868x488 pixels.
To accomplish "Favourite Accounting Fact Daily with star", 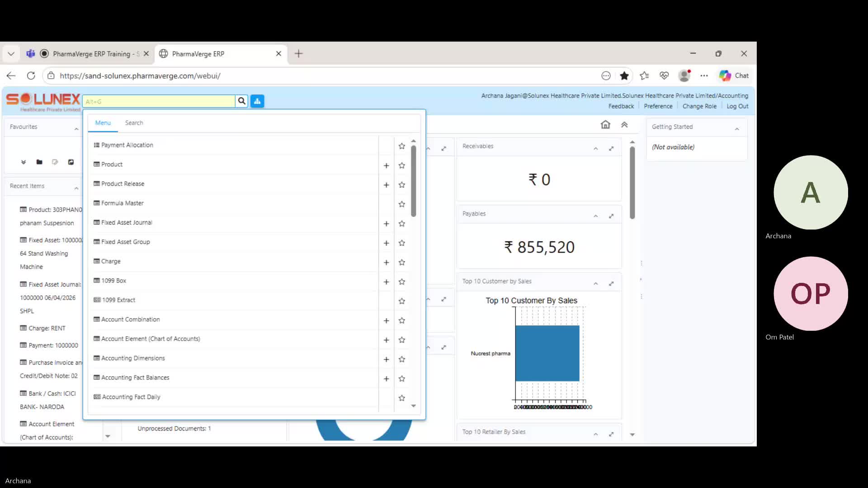I will (402, 398).
